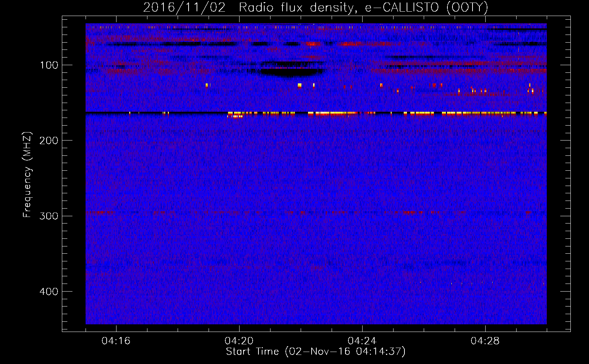Click the 04:16 time tick label
This screenshot has height=364, width=589.
[x=116, y=341]
